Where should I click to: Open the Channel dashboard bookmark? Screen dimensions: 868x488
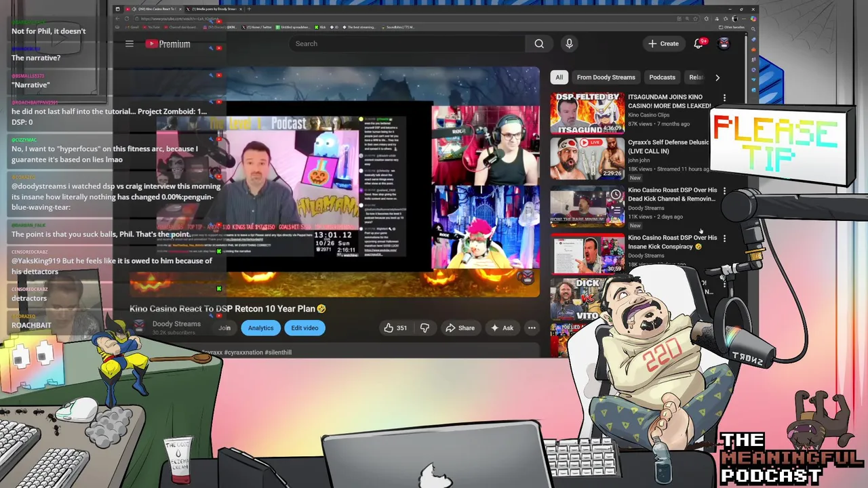click(x=180, y=27)
